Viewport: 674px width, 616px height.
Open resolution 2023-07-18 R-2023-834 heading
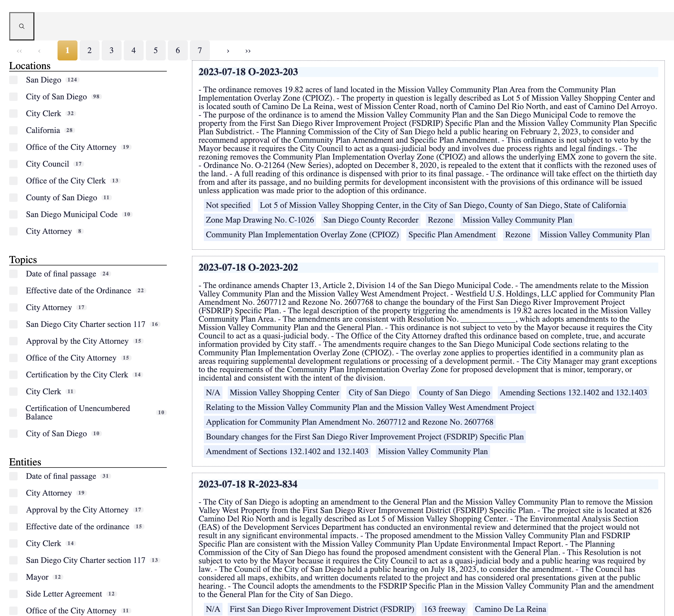click(248, 484)
